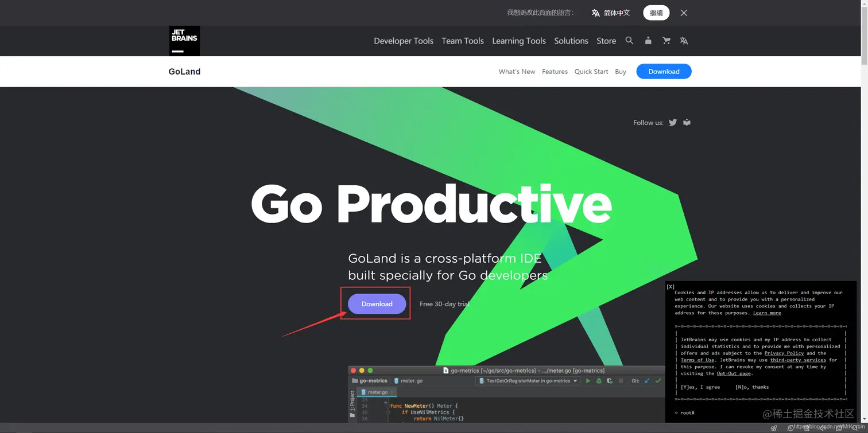This screenshot has height=433, width=868.
Task: Click yellow minimize dot of IDE preview window
Action: pos(362,370)
